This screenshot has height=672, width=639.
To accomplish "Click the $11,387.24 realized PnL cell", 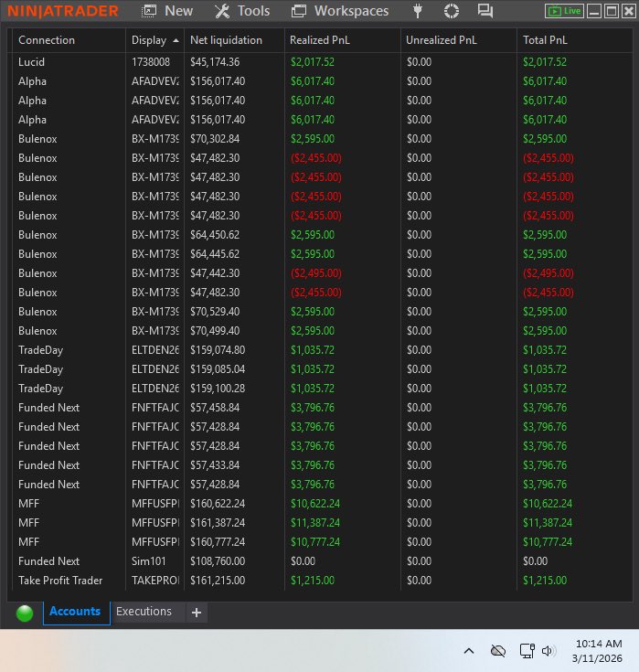I will pos(315,523).
